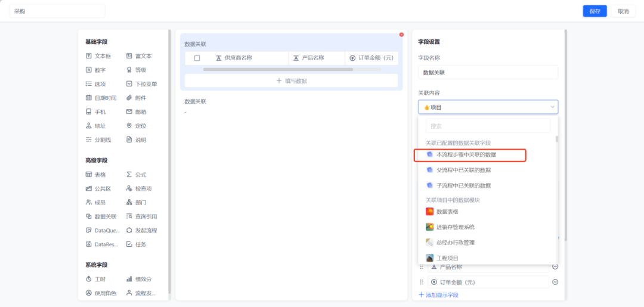
Task: Click 添加显示字段 link
Action: point(438,294)
